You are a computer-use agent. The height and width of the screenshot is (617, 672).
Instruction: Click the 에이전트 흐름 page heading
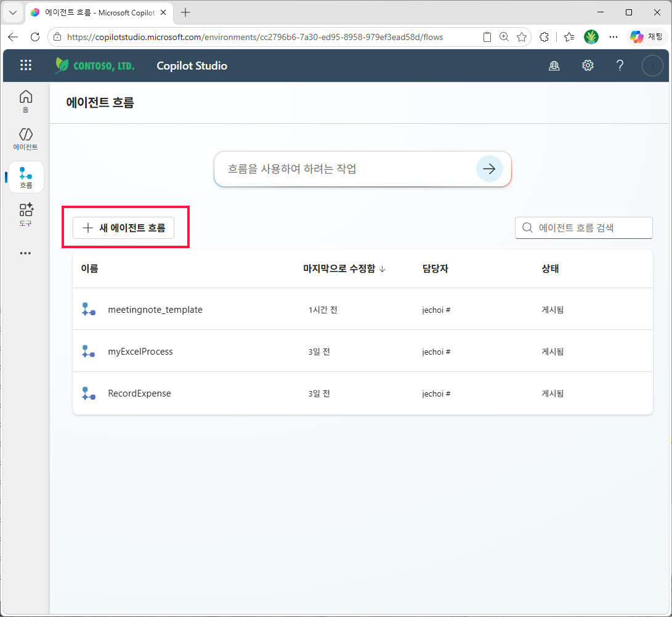tap(100, 102)
